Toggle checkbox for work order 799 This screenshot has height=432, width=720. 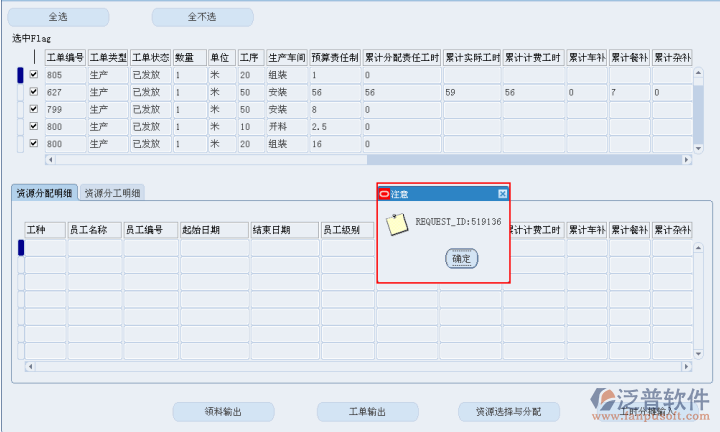35,109
